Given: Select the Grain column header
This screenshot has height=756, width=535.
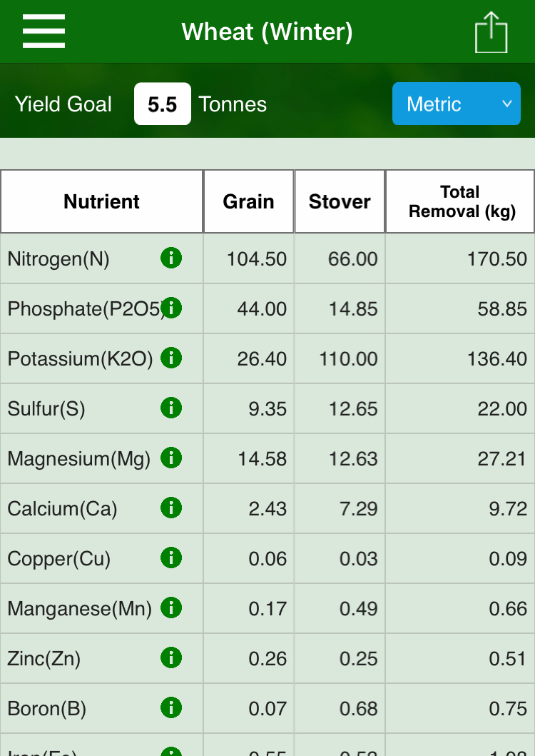Looking at the screenshot, I should [x=249, y=201].
